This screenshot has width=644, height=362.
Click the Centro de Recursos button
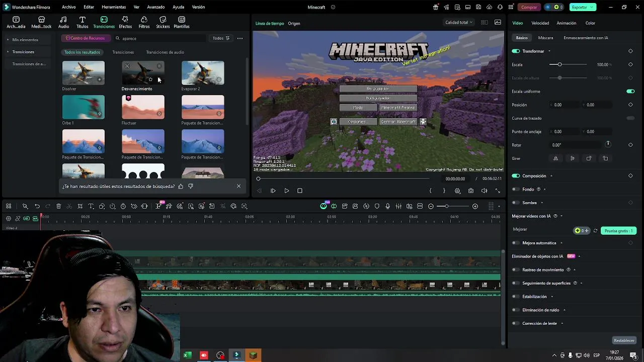[x=85, y=38]
